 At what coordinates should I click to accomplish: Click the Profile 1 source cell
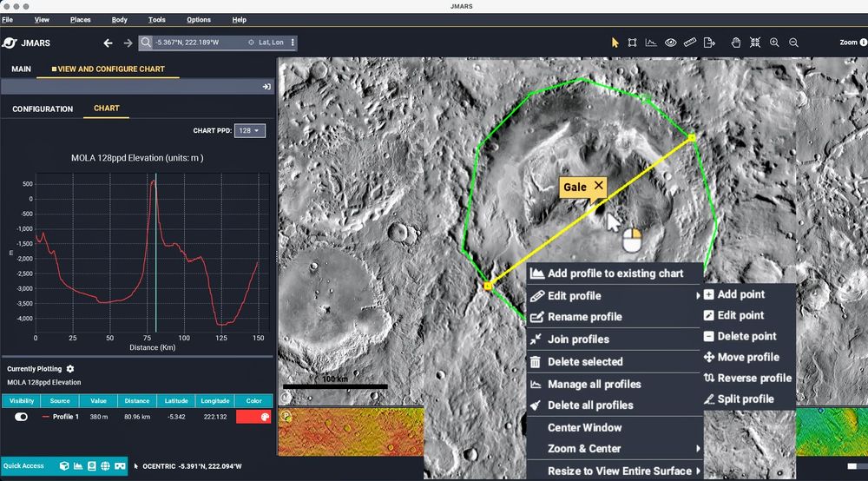pyautogui.click(x=61, y=417)
